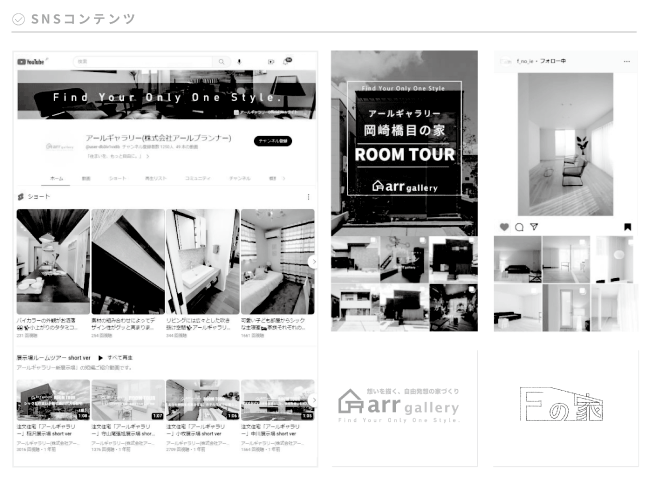Image resolution: width=645 pixels, height=479 pixels.
Task: Open the diagonal wood material short thumbnail
Action: point(128,262)
